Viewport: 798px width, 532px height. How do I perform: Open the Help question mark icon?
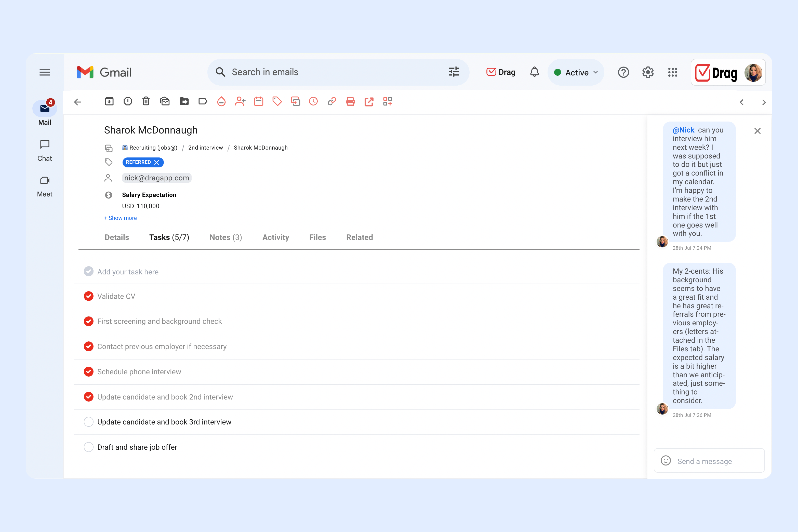[x=623, y=72]
